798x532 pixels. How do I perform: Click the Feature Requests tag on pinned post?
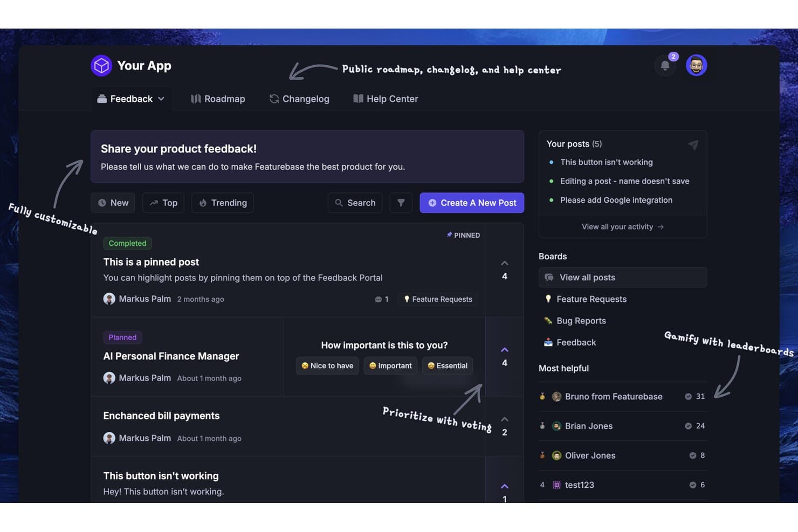438,299
